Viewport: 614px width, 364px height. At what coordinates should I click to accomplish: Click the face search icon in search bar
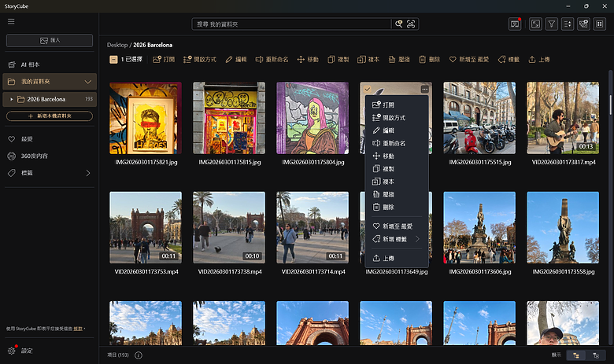pos(411,24)
